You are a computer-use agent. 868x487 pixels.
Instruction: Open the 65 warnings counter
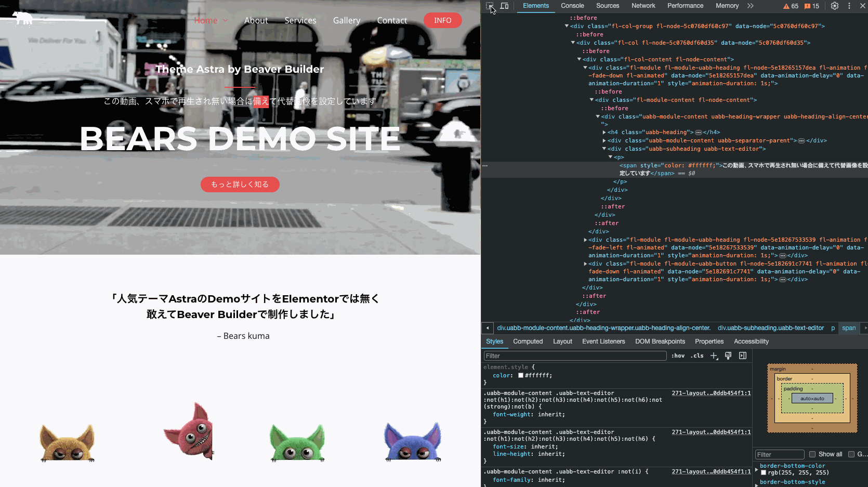pos(791,6)
